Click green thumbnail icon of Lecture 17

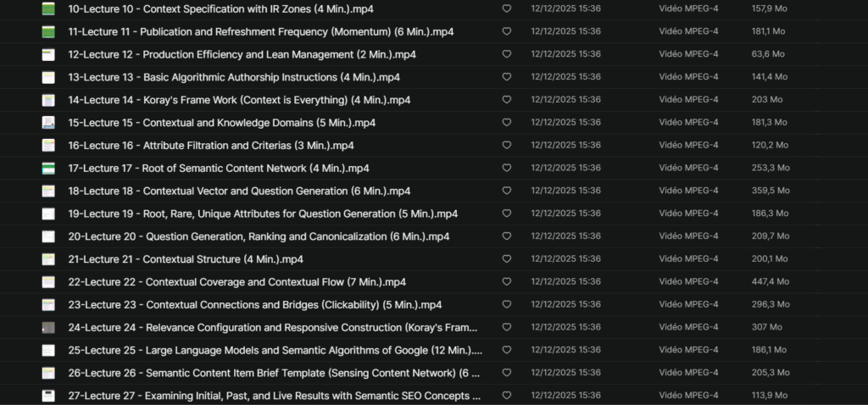tap(48, 169)
